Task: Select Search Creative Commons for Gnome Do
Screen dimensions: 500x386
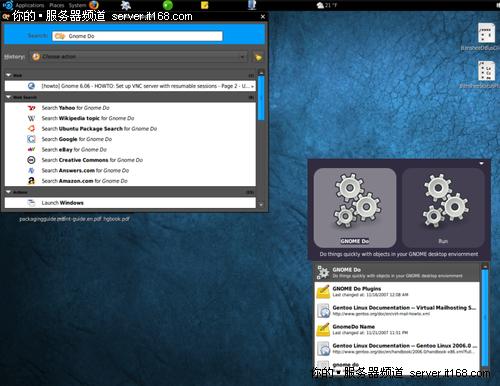Action: [130, 160]
